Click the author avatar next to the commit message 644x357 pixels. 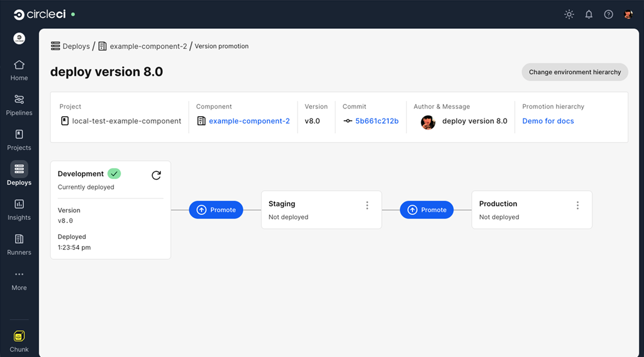(428, 122)
